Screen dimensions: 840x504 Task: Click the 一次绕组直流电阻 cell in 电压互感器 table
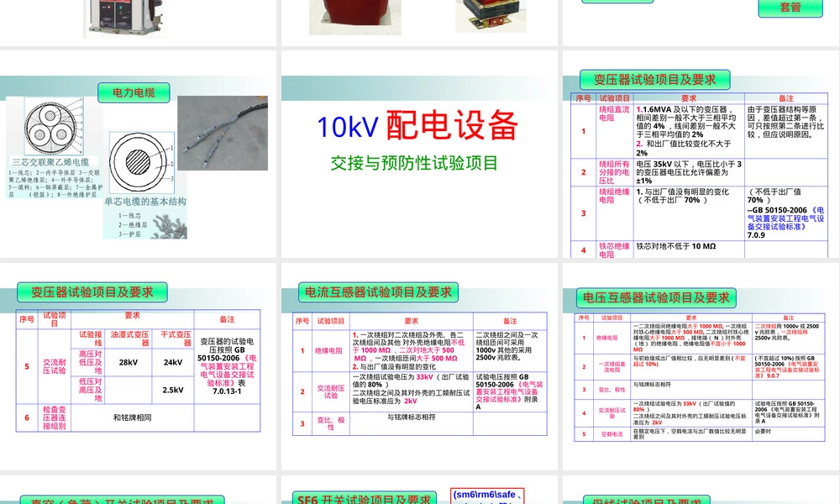click(x=612, y=367)
